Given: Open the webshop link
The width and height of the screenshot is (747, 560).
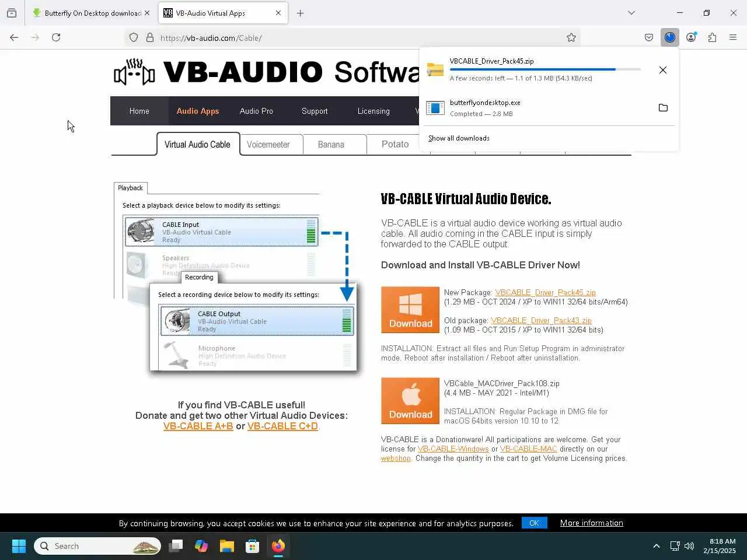Looking at the screenshot, I should 396,458.
